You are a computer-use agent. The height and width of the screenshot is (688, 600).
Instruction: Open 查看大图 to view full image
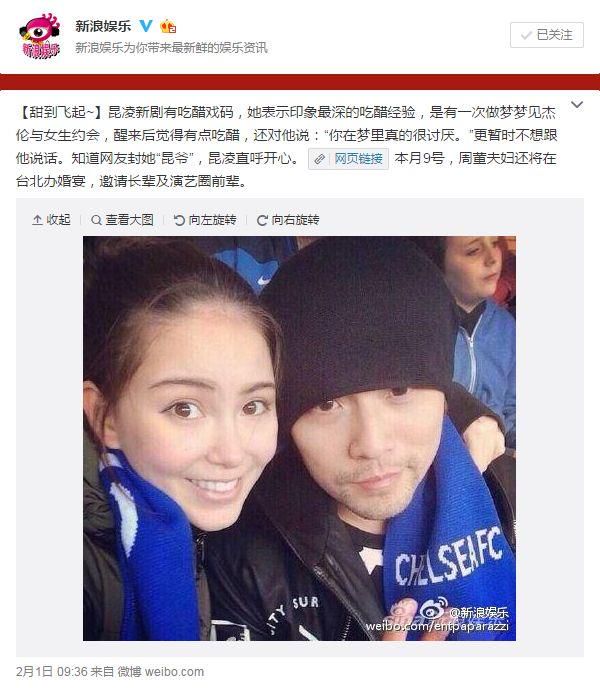[x=122, y=220]
